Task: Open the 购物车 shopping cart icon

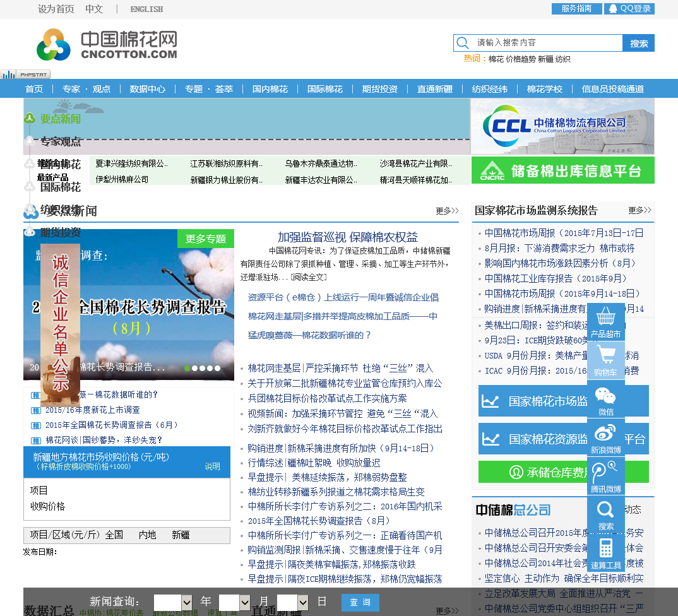Action: (605, 360)
